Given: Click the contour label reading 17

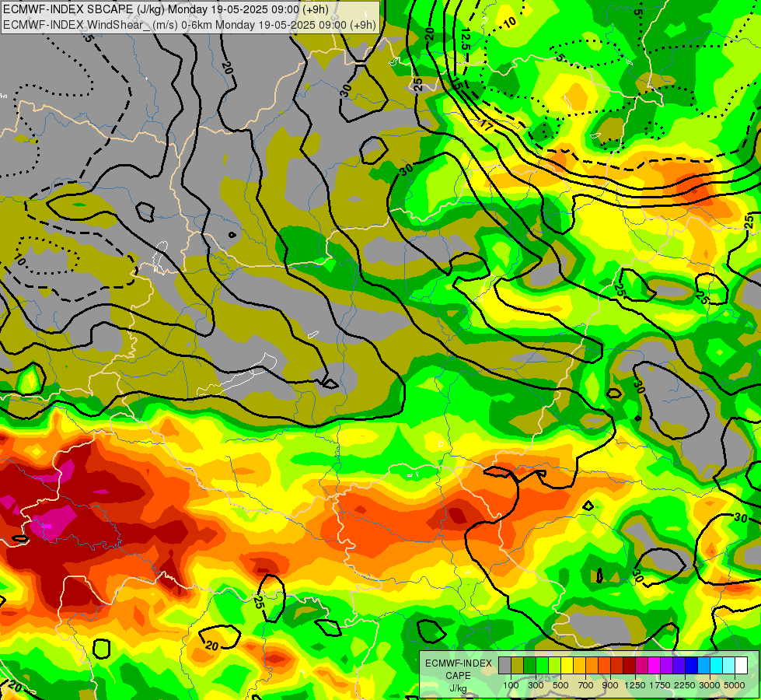Looking at the screenshot, I should [x=487, y=126].
